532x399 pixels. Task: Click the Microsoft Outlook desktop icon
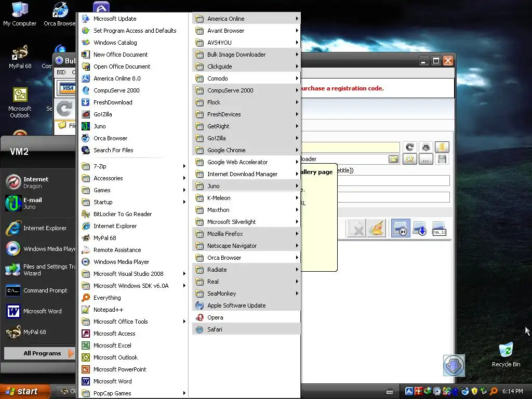pyautogui.click(x=20, y=102)
